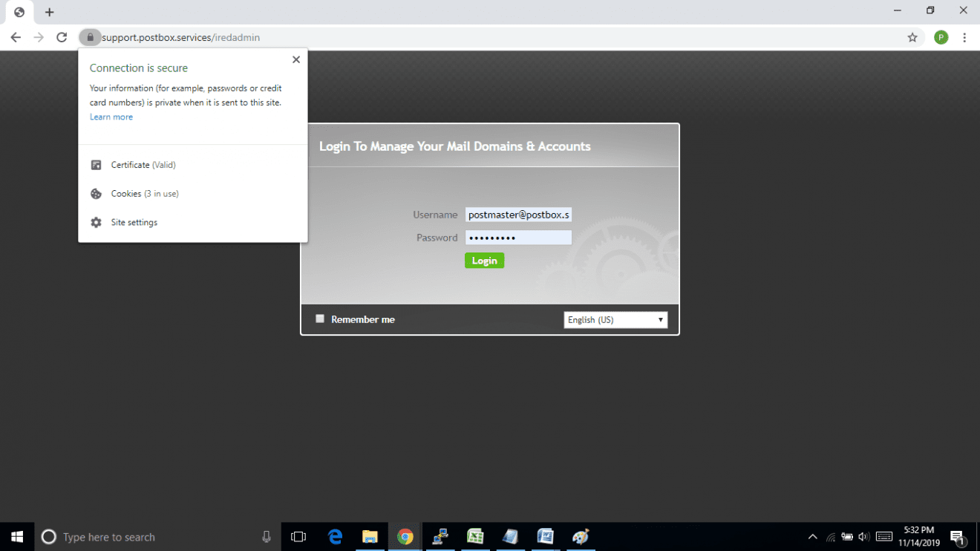Click the Remember me label
This screenshot has height=551, width=980.
click(x=363, y=319)
